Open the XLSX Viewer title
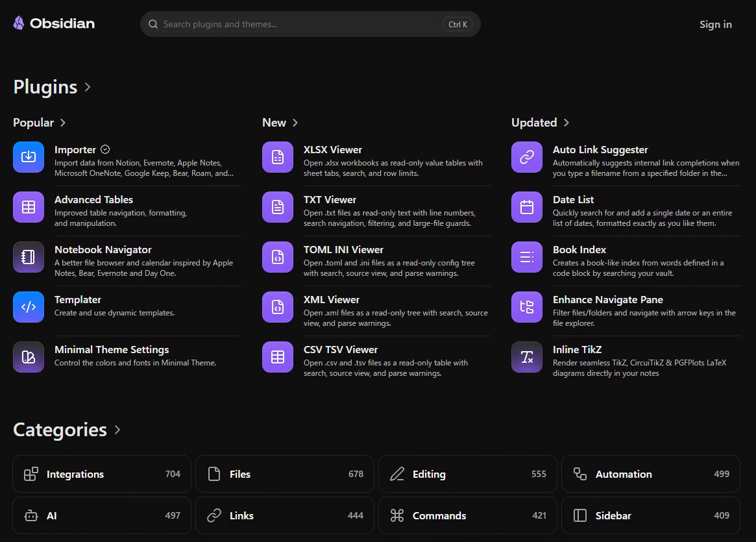 (x=333, y=150)
